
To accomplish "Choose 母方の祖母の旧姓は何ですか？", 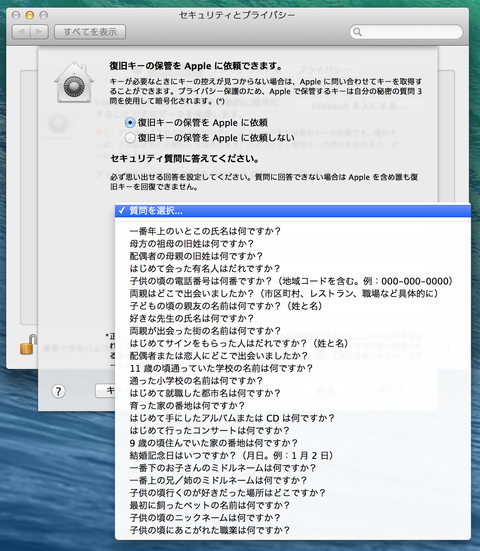I will point(293,244).
